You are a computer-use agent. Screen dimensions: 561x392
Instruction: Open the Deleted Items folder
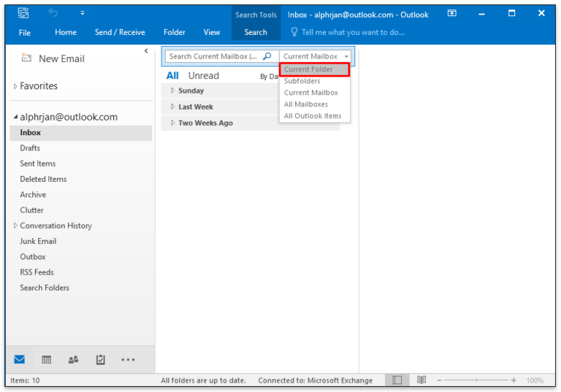pyautogui.click(x=43, y=179)
